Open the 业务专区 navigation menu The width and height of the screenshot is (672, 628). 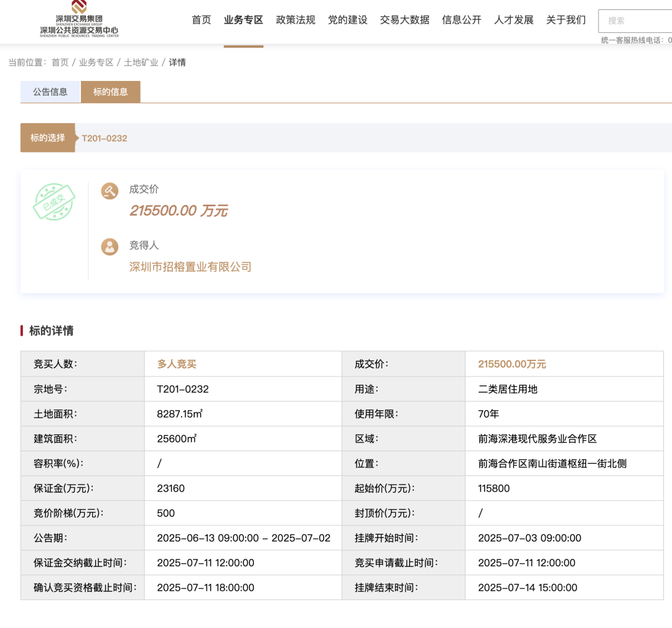(x=243, y=20)
